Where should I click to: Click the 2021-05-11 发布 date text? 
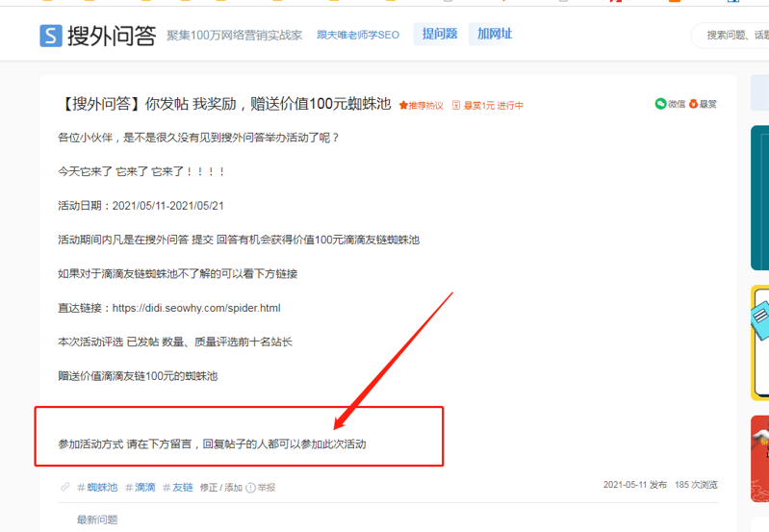click(x=635, y=485)
